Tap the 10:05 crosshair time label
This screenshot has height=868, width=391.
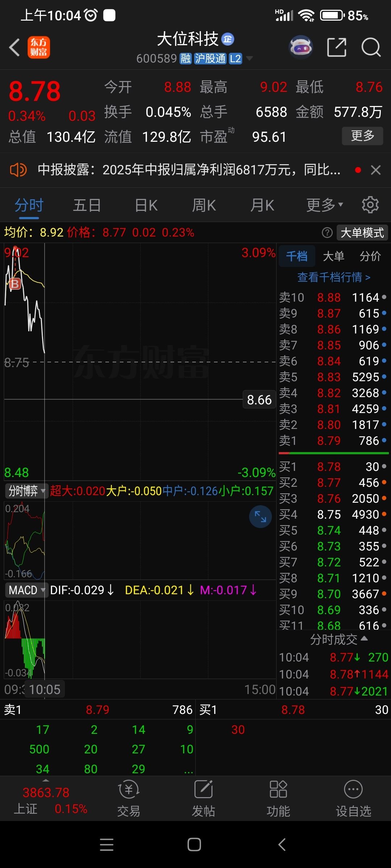click(x=45, y=689)
